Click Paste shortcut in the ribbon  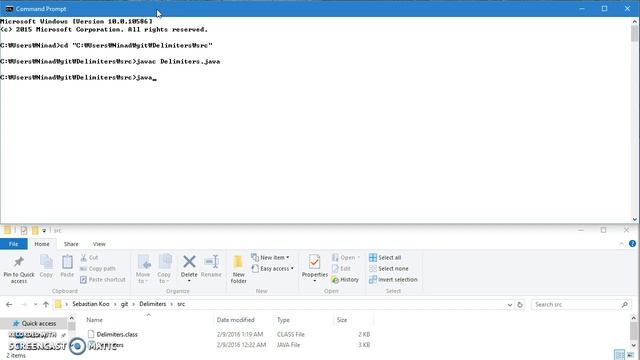[x=103, y=280]
